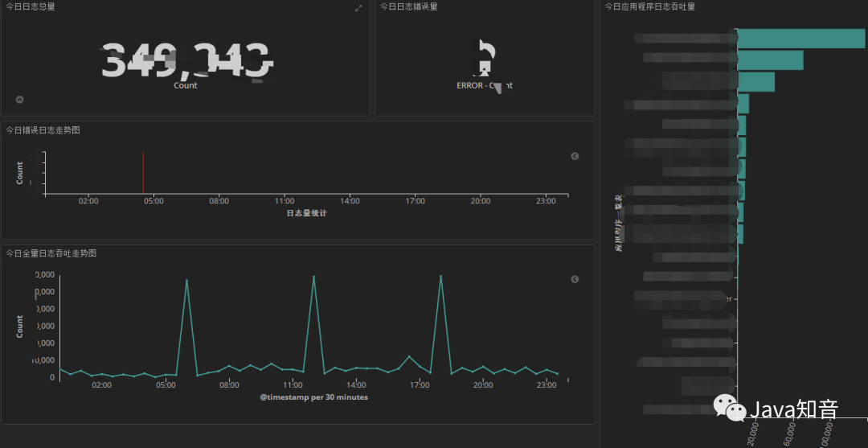
Task: Click 05:00 on the full throughput chart axis
Action: tap(166, 385)
